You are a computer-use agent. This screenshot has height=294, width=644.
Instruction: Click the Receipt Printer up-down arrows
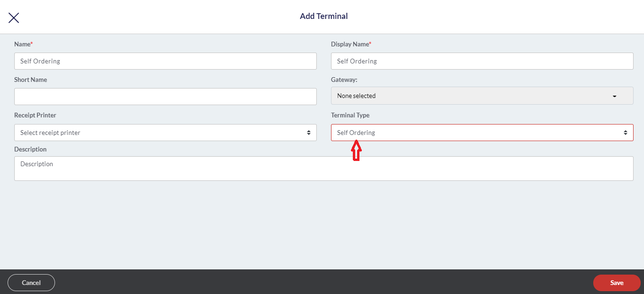309,133
